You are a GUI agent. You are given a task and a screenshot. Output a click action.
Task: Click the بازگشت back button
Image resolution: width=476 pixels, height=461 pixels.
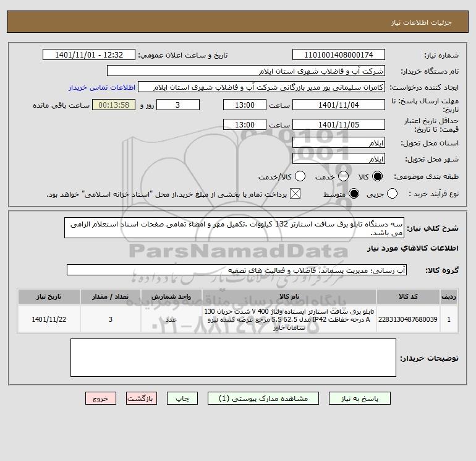(x=142, y=399)
